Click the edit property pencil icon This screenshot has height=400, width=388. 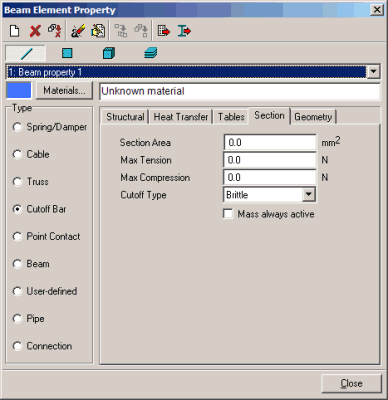(78, 31)
